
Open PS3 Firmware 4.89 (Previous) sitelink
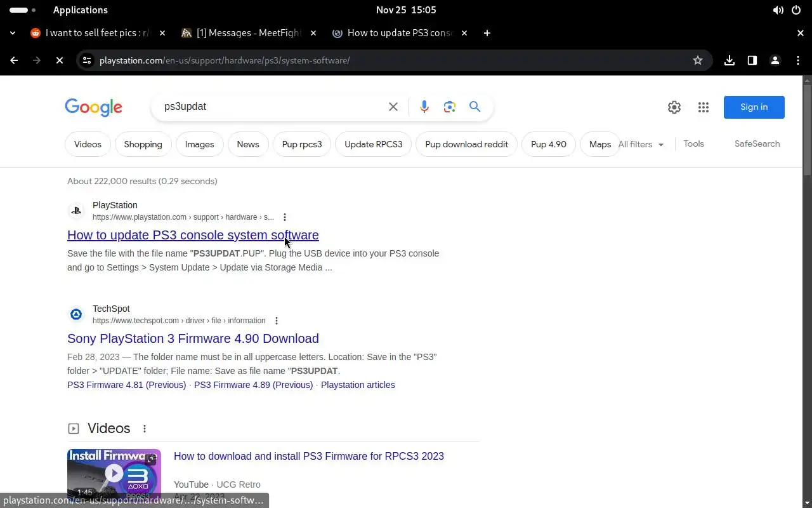254,385
